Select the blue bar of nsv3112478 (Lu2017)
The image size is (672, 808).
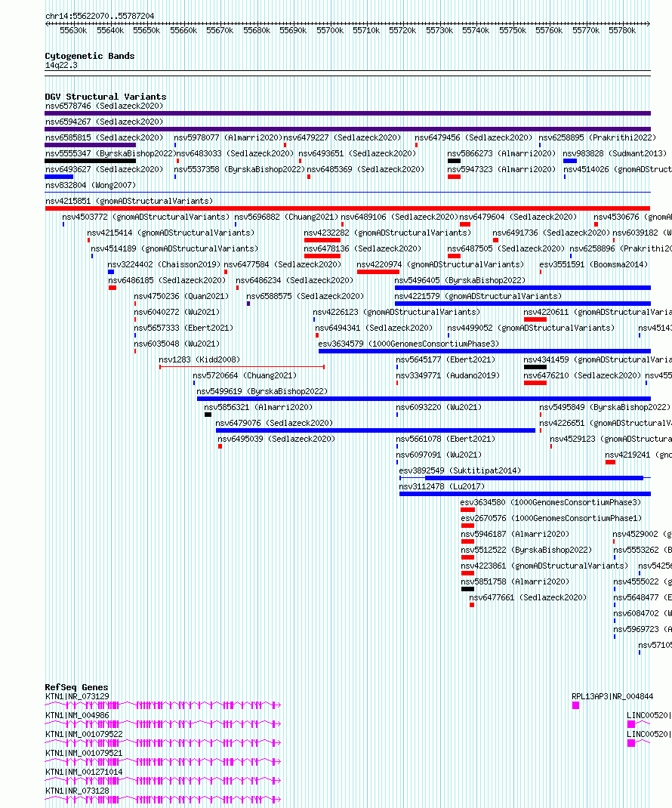(x=525, y=494)
